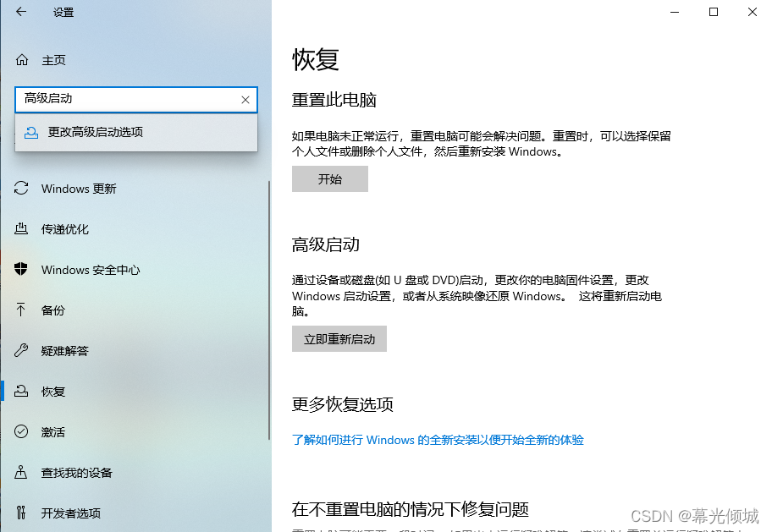Click the 高级启动 search input field
This screenshot has width=772, height=532.
136,100
